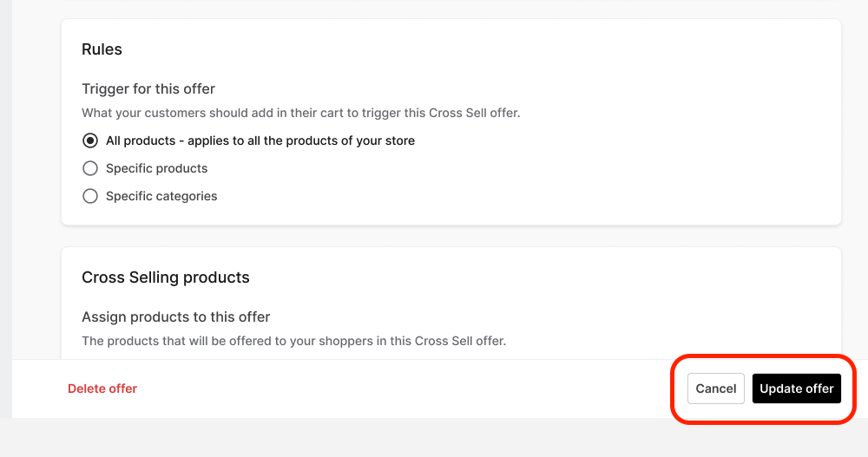Cancel the offer edits
This screenshot has height=457, width=868.
(x=716, y=388)
